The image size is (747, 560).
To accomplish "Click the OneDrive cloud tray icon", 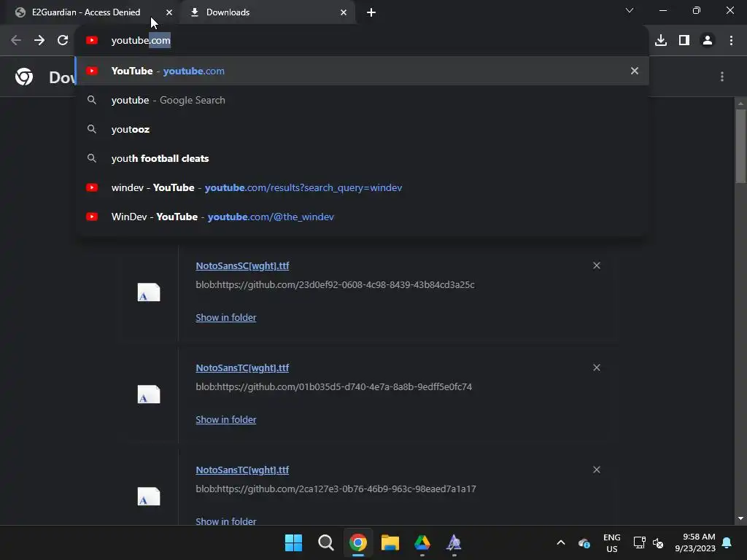I will point(584,542).
